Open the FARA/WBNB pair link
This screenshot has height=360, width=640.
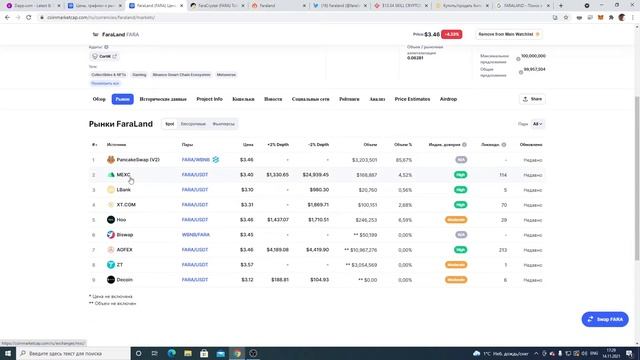pyautogui.click(x=196, y=160)
